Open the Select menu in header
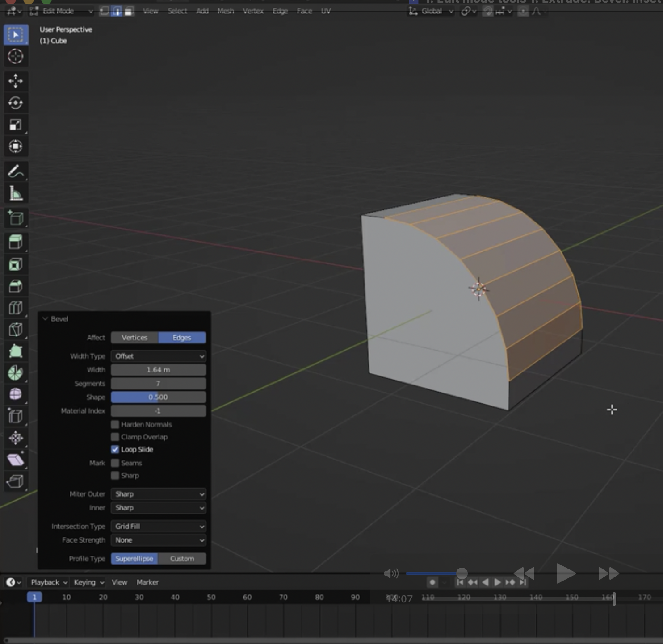Image resolution: width=663 pixels, height=644 pixels. pos(177,11)
